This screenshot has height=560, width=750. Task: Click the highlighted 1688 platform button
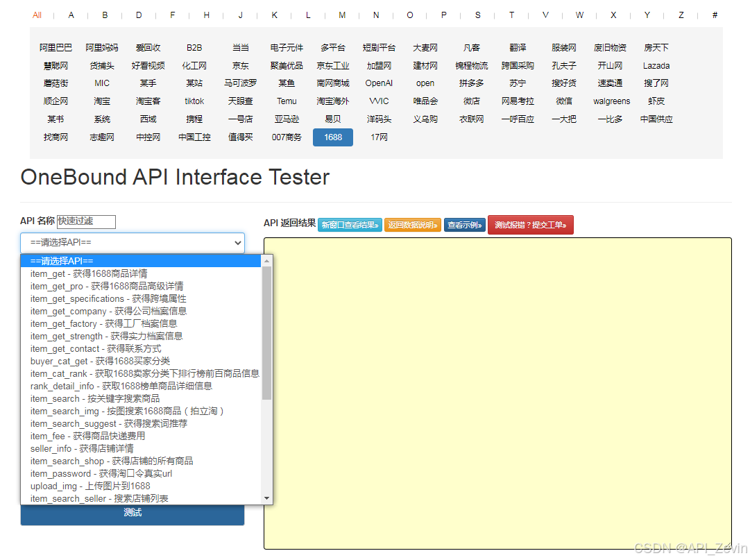point(333,137)
